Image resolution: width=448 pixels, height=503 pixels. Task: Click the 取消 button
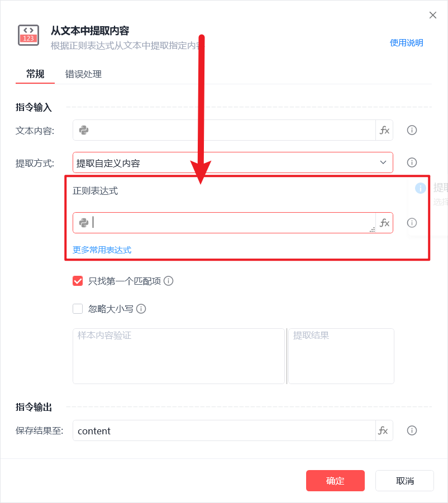tap(404, 481)
